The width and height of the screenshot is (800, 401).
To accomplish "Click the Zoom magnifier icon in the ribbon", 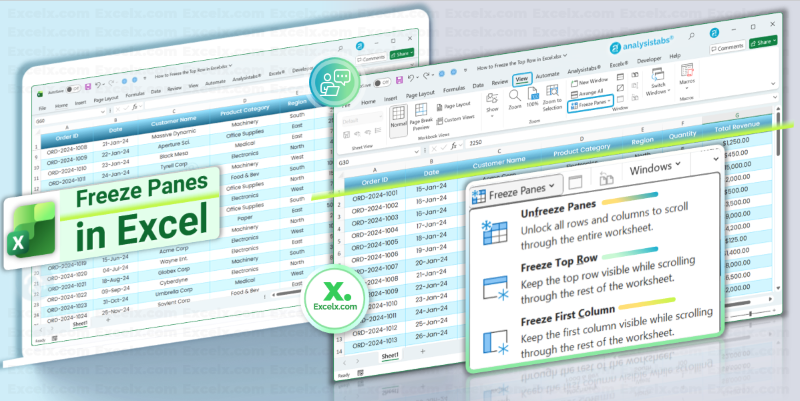I will pyautogui.click(x=515, y=96).
